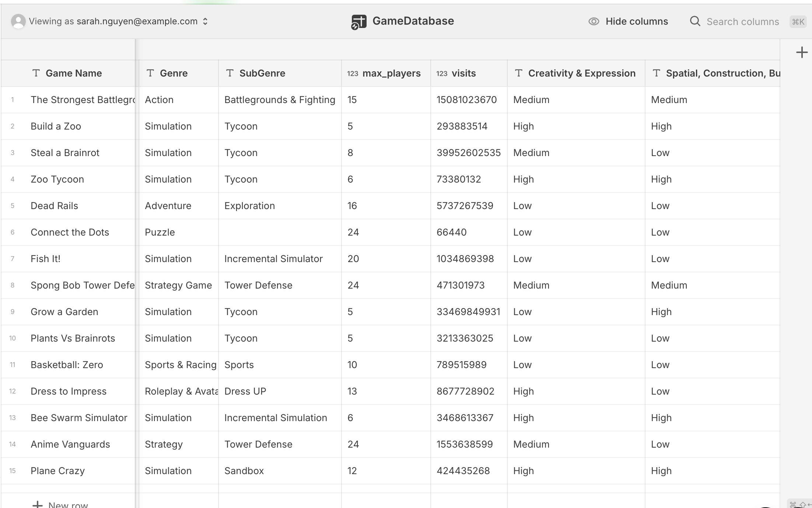
Task: Click number type icon on visits column
Action: (x=441, y=73)
